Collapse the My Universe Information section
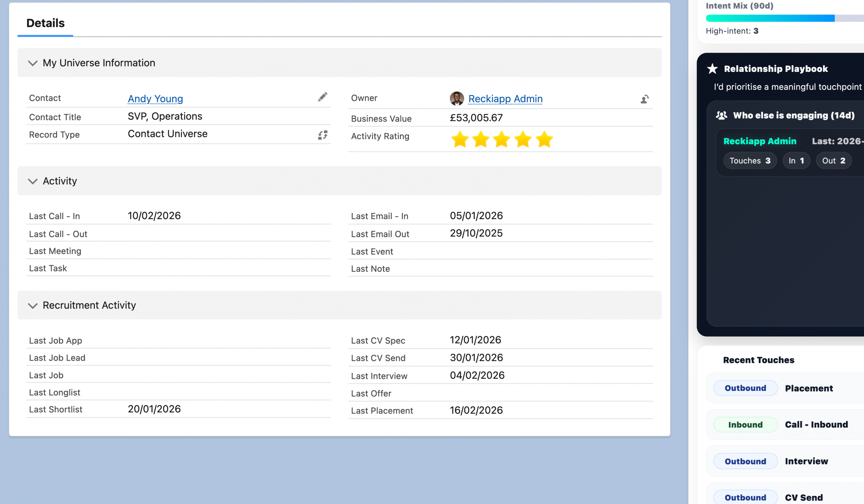The image size is (864, 504). pos(33,63)
